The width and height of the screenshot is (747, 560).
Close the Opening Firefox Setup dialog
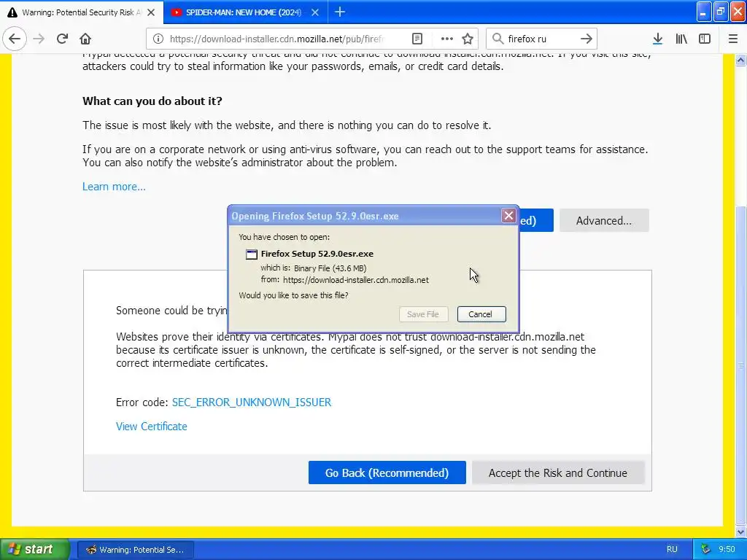508,216
